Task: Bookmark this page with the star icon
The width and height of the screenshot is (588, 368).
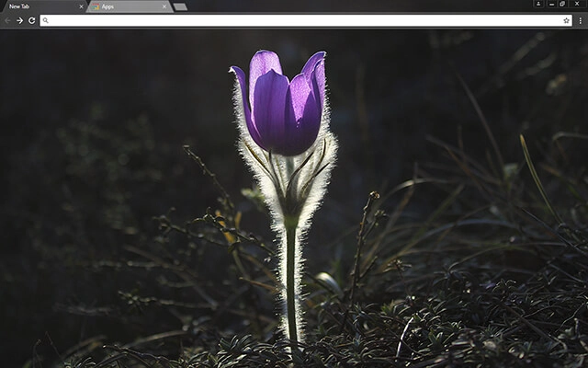Action: click(x=566, y=20)
